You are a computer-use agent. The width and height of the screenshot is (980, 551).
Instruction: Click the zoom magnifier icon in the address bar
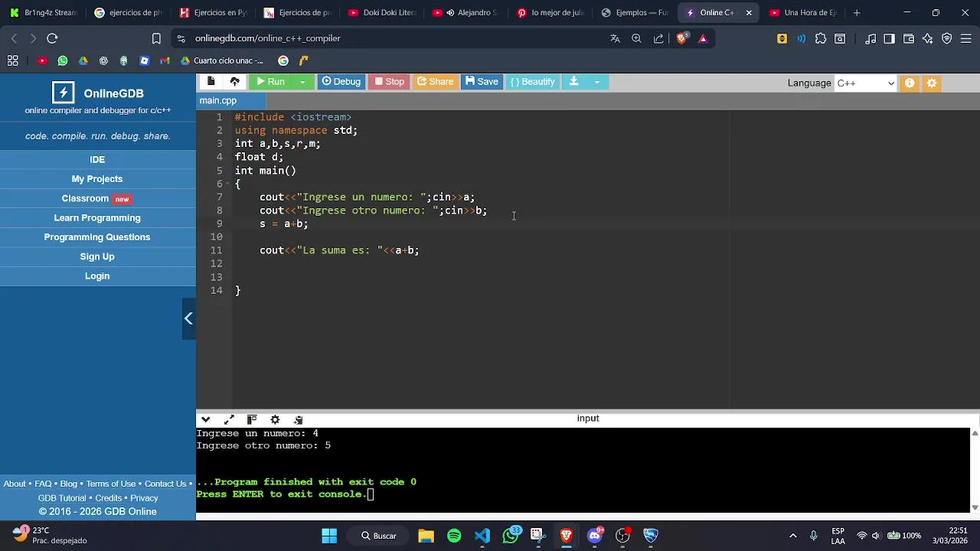(636, 38)
